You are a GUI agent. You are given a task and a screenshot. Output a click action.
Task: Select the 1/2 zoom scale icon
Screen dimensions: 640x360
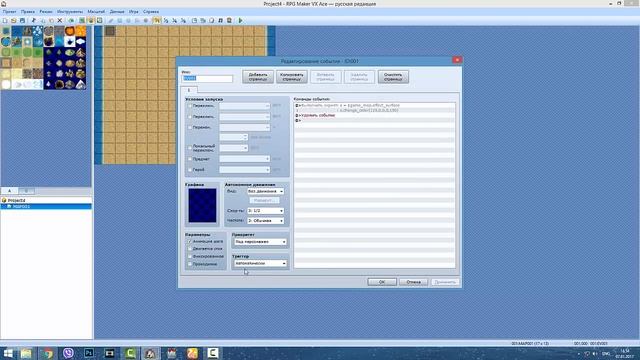[166, 20]
